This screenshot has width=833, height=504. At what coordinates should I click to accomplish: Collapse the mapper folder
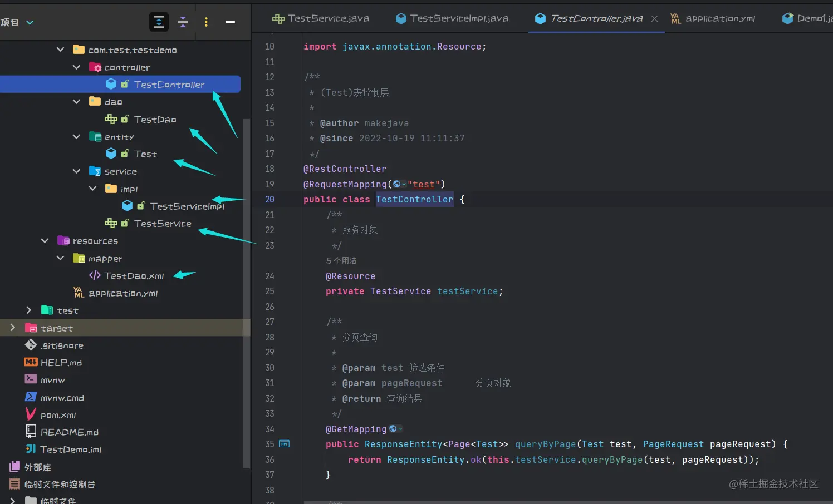click(60, 258)
